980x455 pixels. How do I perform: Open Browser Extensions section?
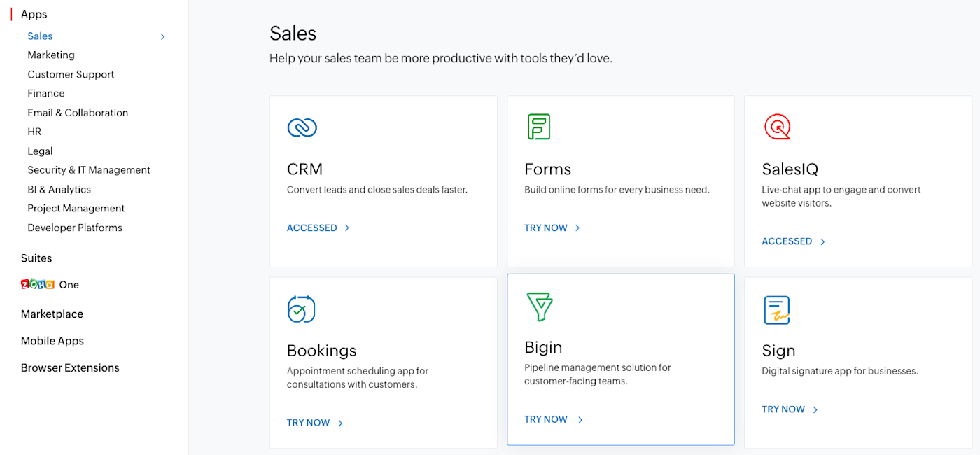click(70, 368)
